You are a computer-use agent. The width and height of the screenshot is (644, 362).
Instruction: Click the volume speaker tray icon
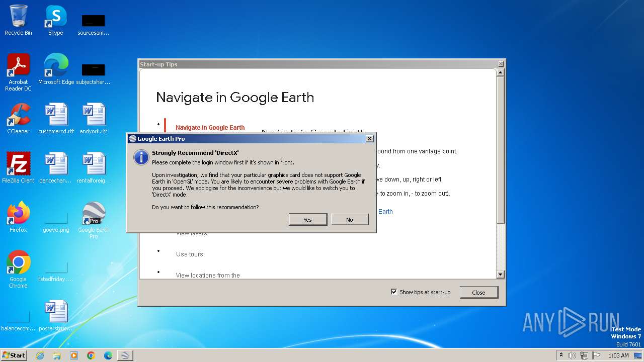click(572, 355)
